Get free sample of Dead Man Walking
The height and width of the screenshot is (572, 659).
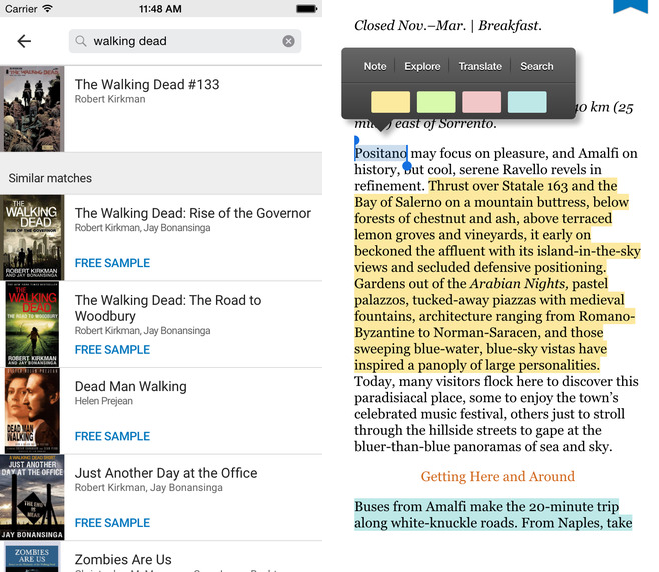(112, 436)
